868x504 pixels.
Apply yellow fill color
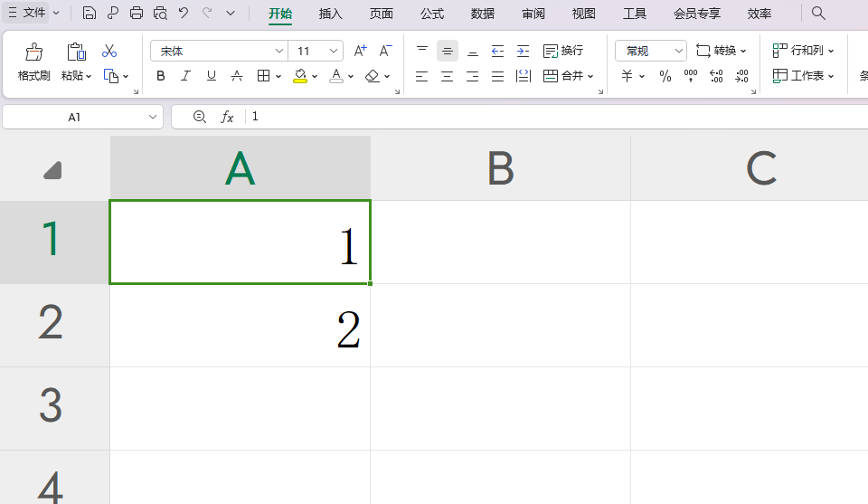click(300, 76)
